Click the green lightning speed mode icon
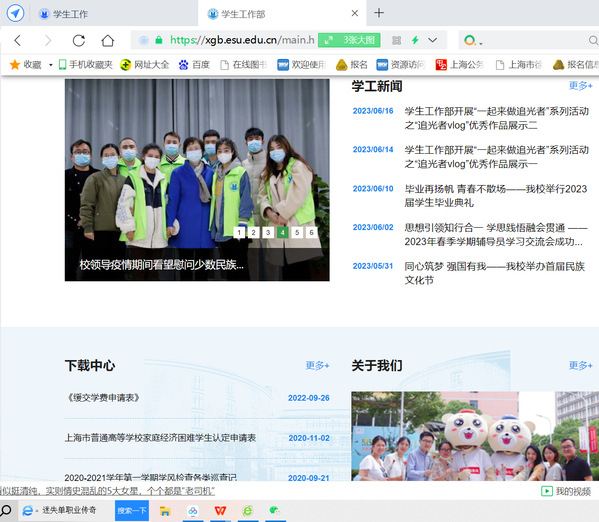599x522 pixels. coord(415,40)
